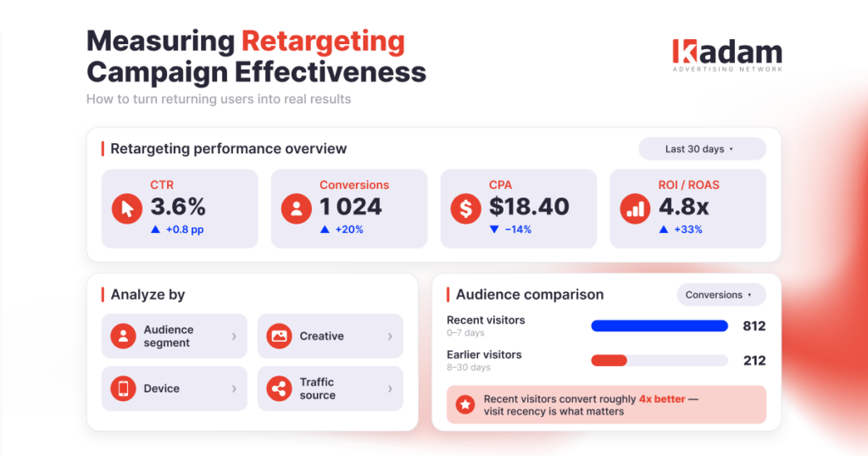868x456 pixels.
Task: Open Audience segment analysis
Action: point(175,336)
